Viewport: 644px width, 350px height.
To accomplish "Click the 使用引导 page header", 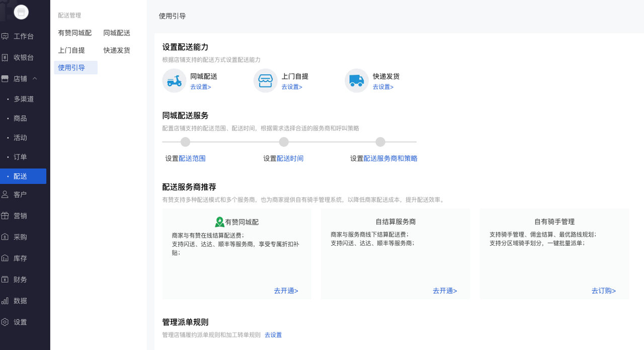I will point(173,16).
